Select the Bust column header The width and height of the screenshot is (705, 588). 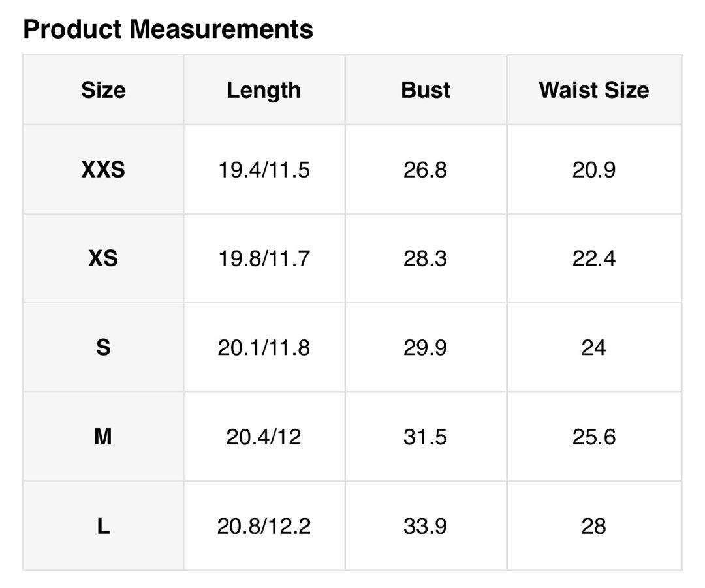click(426, 90)
